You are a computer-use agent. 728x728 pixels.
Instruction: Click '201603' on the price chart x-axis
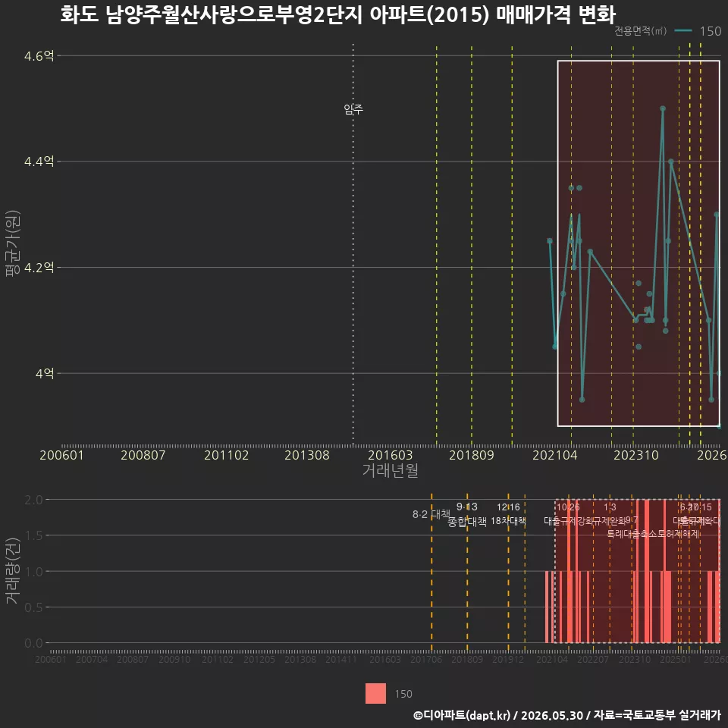(x=390, y=455)
